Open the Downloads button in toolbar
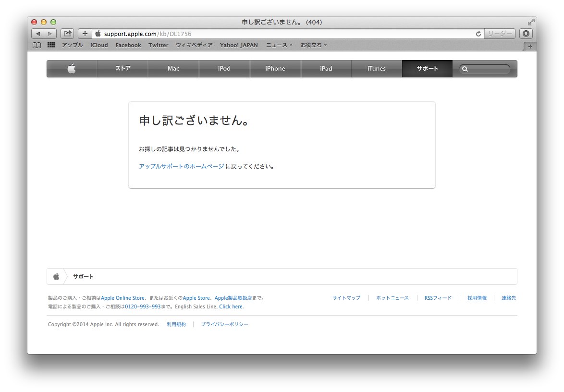Viewport: 564px width, 392px height. (x=526, y=34)
